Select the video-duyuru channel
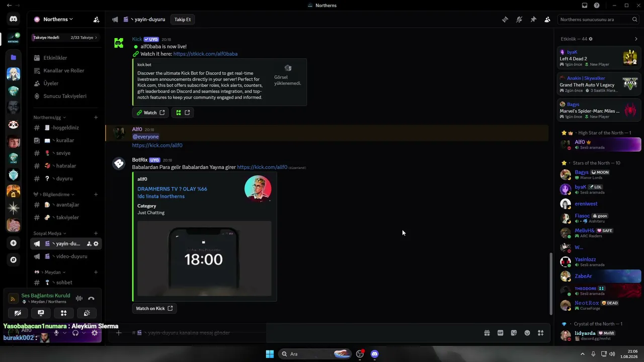The image size is (644, 362). click(x=66, y=256)
